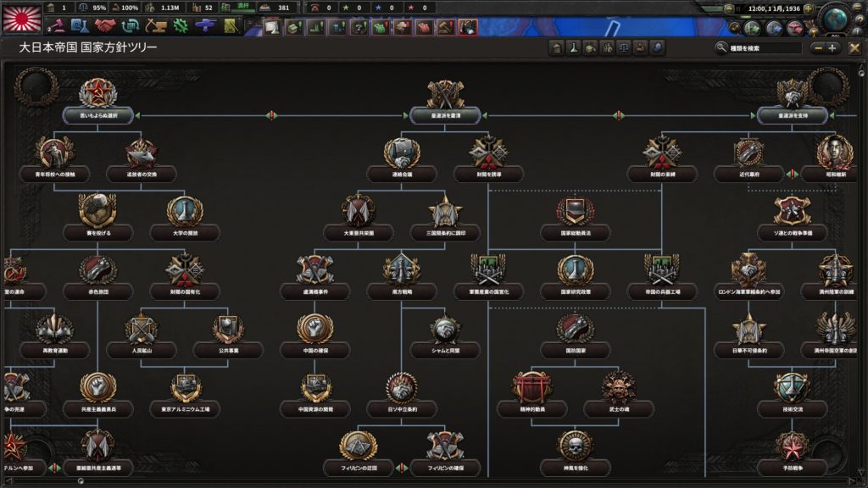Select the 大学の開放 flask focus icon

tap(185, 211)
